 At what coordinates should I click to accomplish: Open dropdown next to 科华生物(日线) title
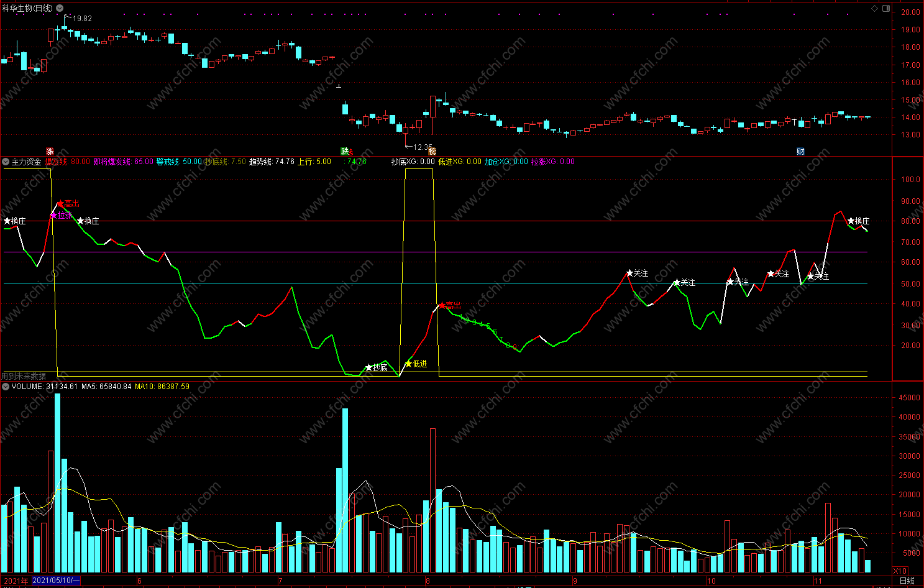60,8
